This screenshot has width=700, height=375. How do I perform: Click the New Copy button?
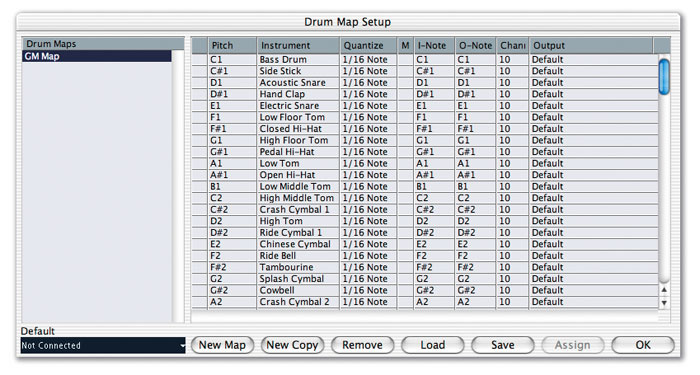click(292, 345)
